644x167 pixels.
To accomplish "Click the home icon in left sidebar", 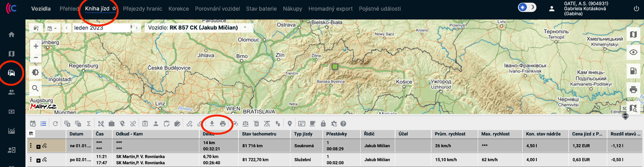I will pyautogui.click(x=11, y=35).
